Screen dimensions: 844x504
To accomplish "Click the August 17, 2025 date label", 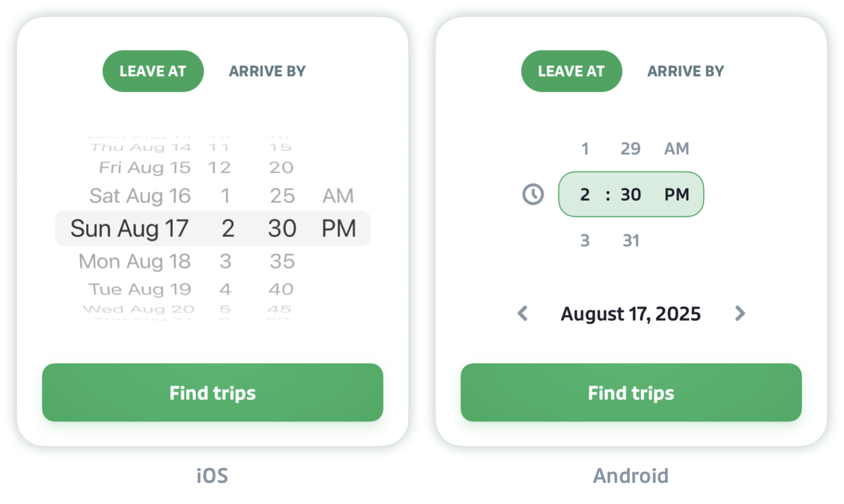I will tap(631, 314).
